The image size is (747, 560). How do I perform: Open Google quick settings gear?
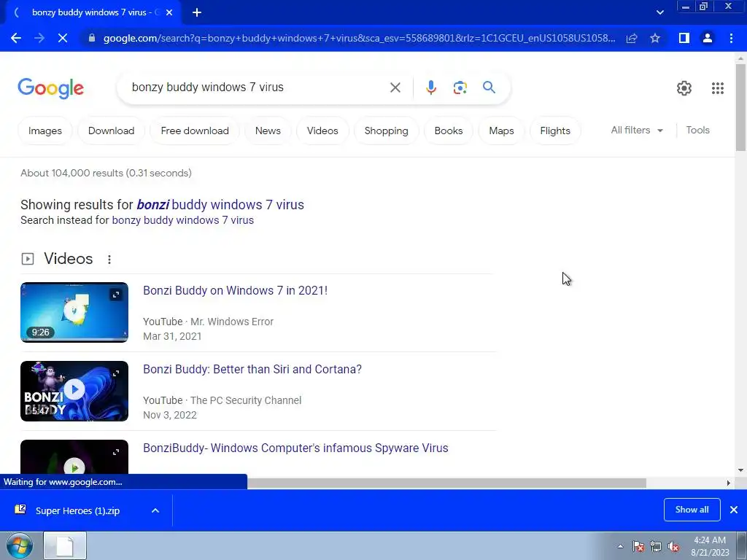click(x=684, y=88)
